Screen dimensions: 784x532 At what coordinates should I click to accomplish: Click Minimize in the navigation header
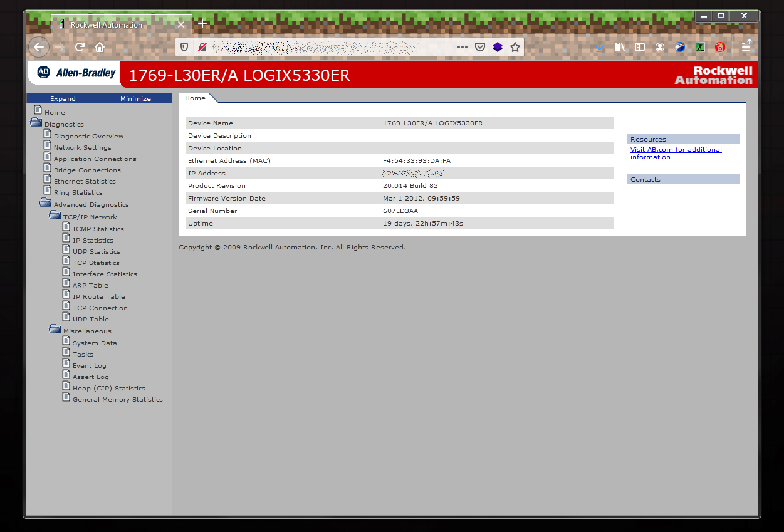[x=135, y=98]
